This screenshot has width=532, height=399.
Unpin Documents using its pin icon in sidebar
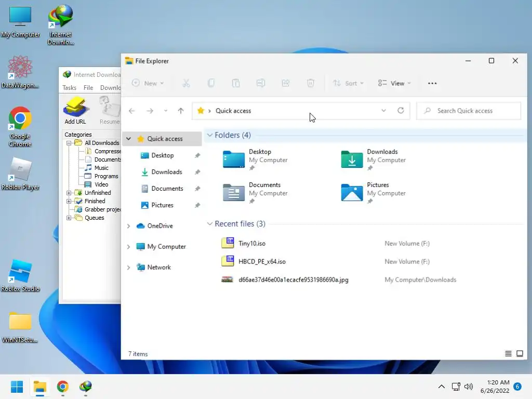coord(197,189)
